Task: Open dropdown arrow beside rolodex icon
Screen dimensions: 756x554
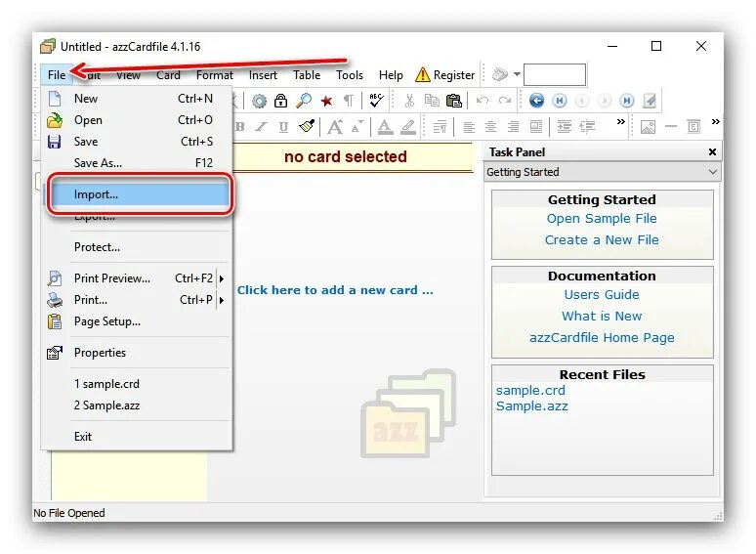Action: [517, 74]
